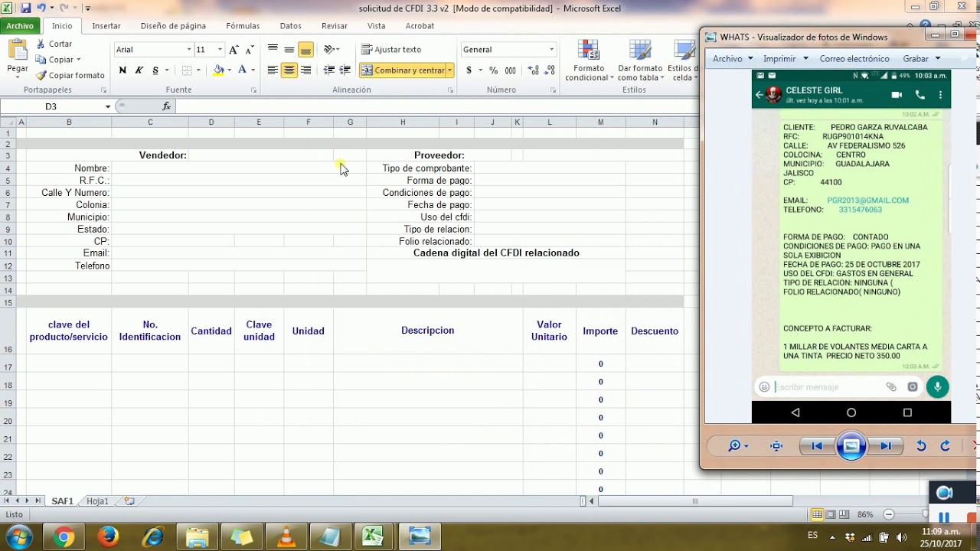The image size is (980, 551).
Task: Go to next photo in viewer
Action: coord(886,446)
